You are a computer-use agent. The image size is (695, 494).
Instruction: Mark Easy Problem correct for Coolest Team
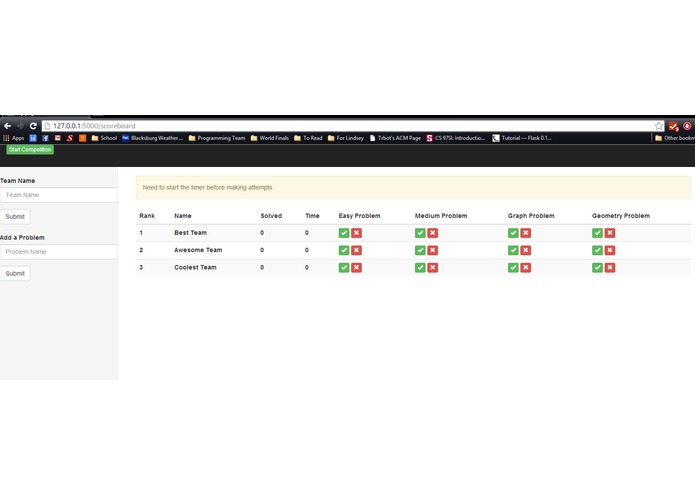[x=344, y=268]
